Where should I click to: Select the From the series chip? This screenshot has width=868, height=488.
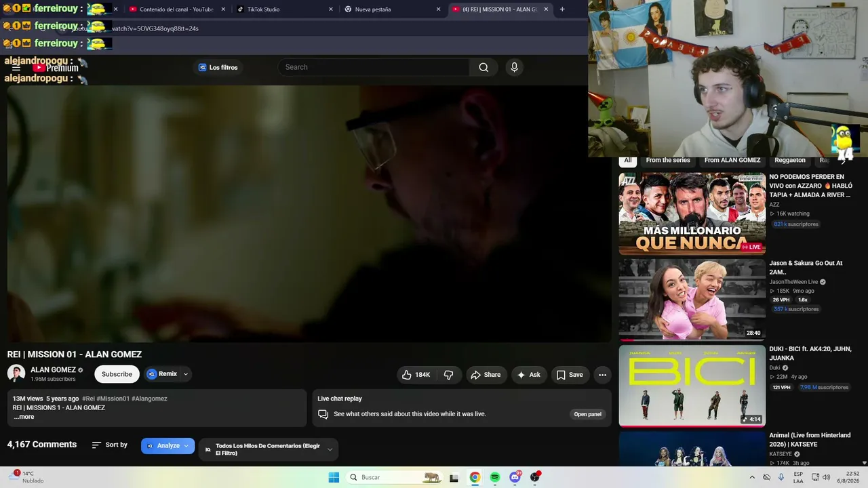[668, 161]
